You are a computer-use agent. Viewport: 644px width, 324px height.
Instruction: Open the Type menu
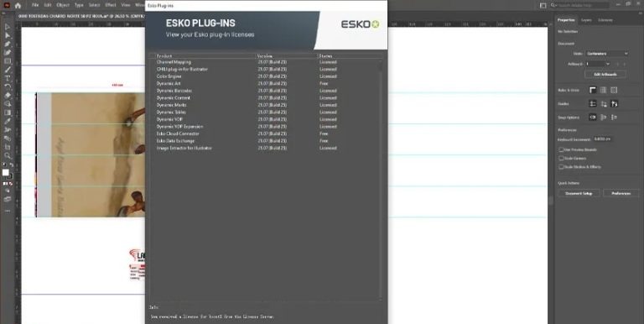[80, 5]
